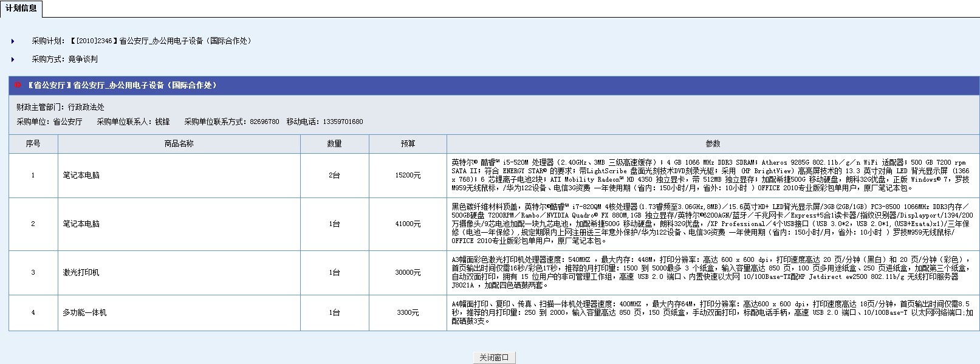
Task: Click the 30000元 budget cell
Action: pos(408,273)
